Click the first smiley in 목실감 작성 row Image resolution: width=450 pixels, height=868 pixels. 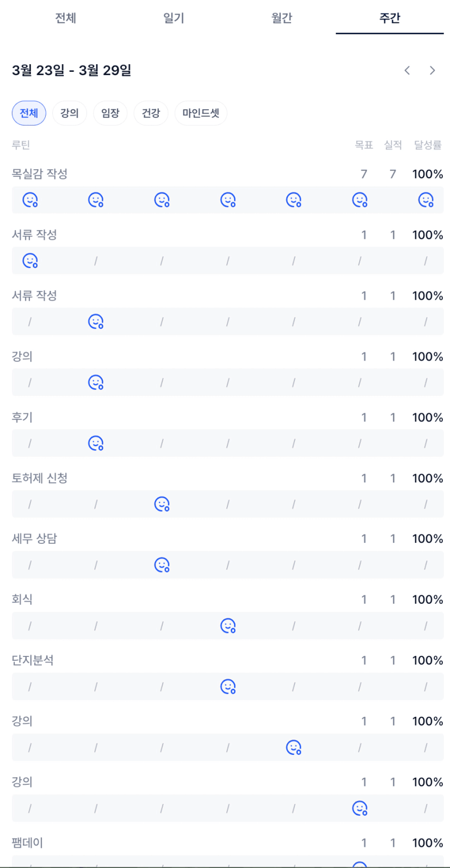click(30, 200)
